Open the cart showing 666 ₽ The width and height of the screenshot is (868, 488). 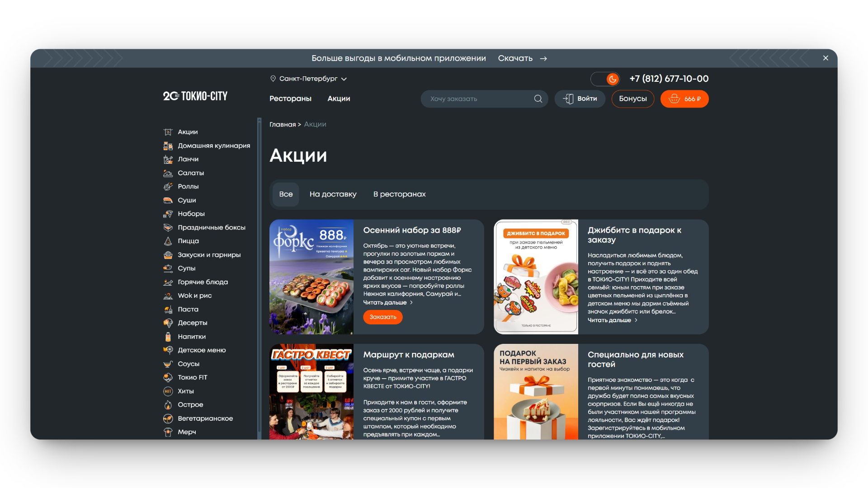click(x=684, y=99)
